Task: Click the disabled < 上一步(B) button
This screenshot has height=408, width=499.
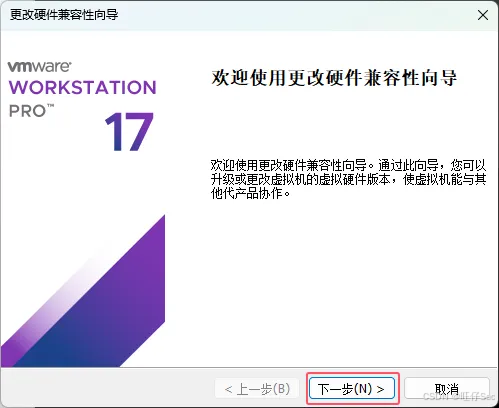Action: coord(257,388)
